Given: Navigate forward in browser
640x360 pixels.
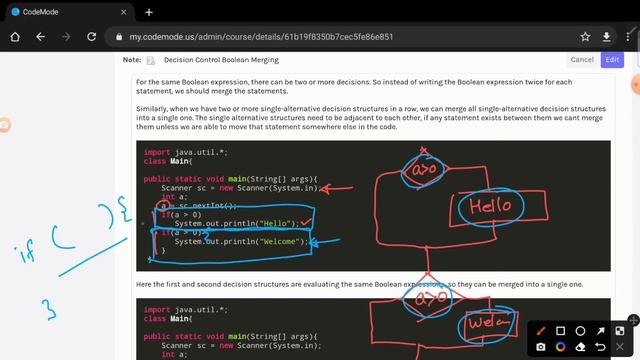Looking at the screenshot, I should (x=66, y=37).
